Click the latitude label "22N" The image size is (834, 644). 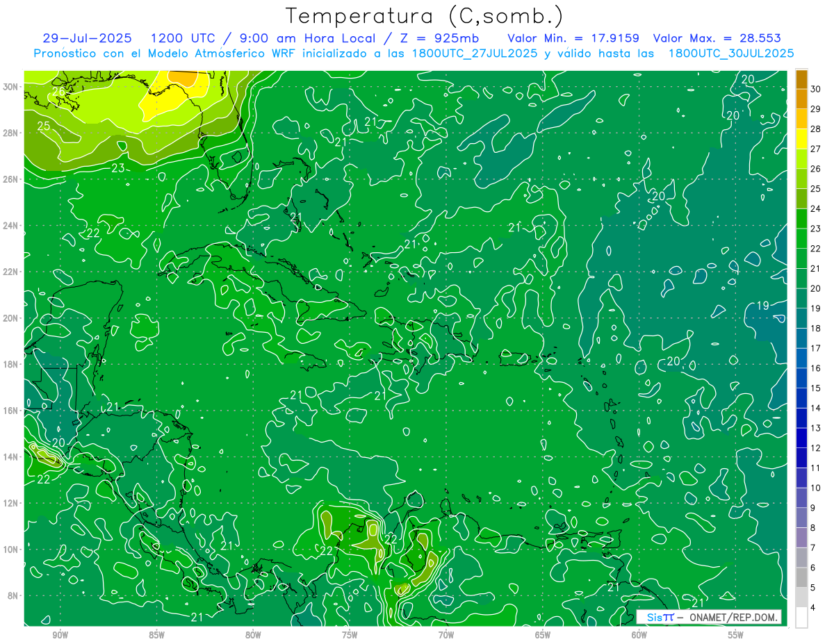(x=10, y=272)
